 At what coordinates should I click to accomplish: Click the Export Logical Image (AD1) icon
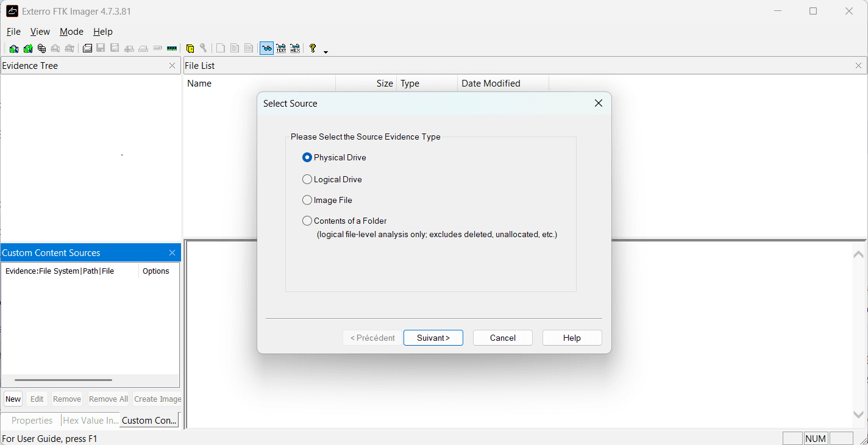115,48
